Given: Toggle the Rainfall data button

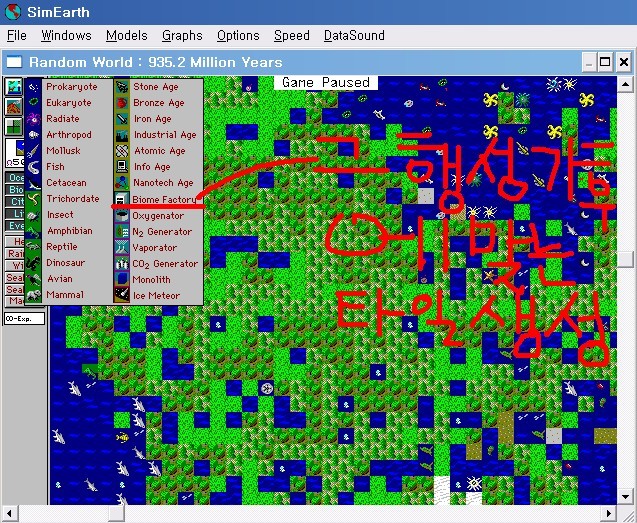Looking at the screenshot, I should tap(15, 254).
